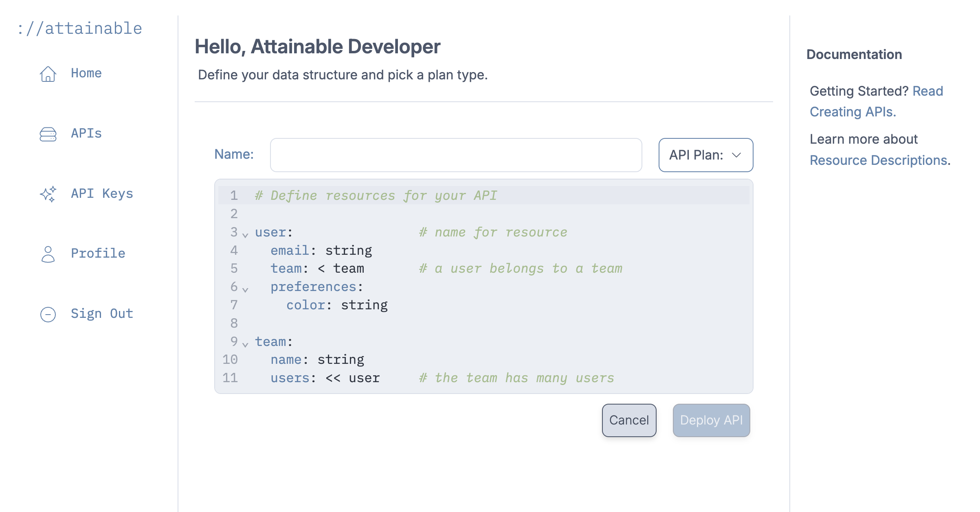Image resolution: width=980 pixels, height=512 pixels.
Task: Open Read Creating APIs link
Action: point(853,112)
